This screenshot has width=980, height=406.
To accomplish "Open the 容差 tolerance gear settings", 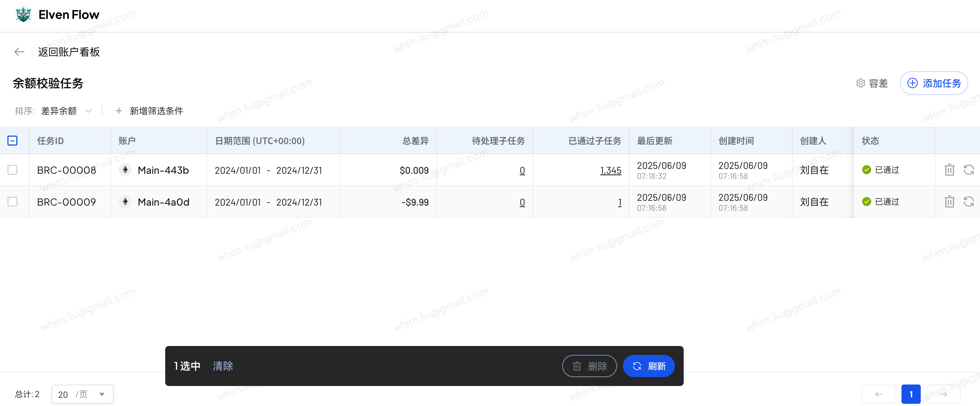I will click(x=871, y=83).
